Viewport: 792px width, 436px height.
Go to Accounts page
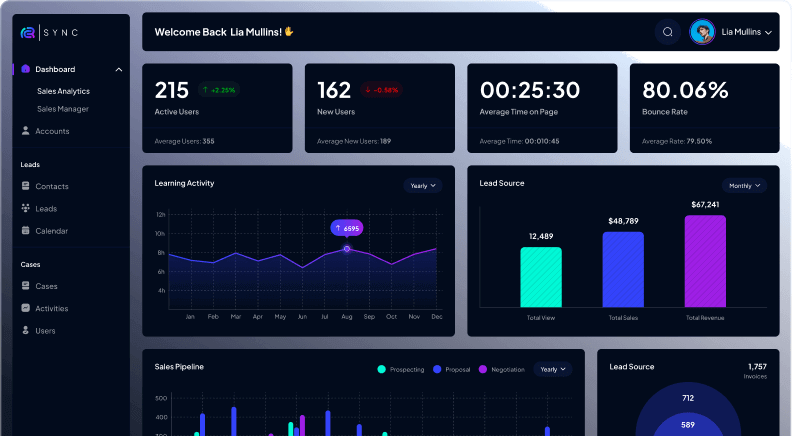tap(52, 131)
